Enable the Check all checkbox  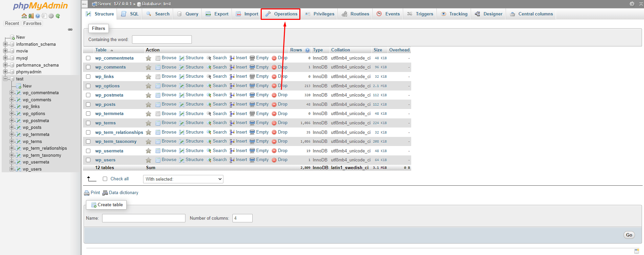(105, 179)
